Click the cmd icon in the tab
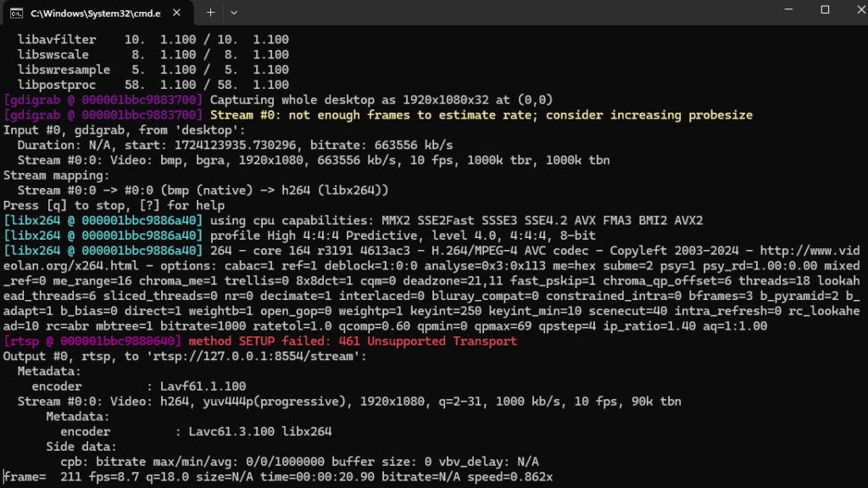 point(16,13)
